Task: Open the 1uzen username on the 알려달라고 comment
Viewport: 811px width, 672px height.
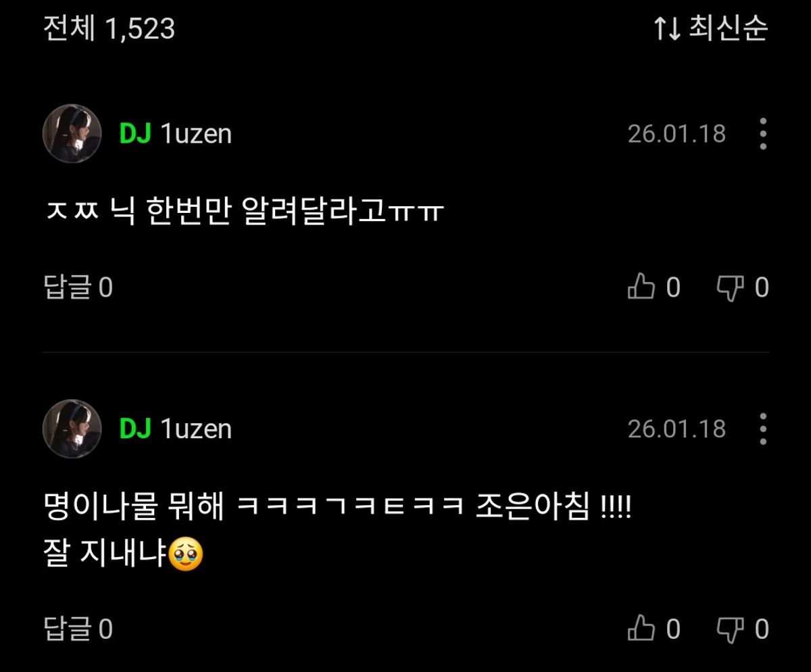Action: 196,134
